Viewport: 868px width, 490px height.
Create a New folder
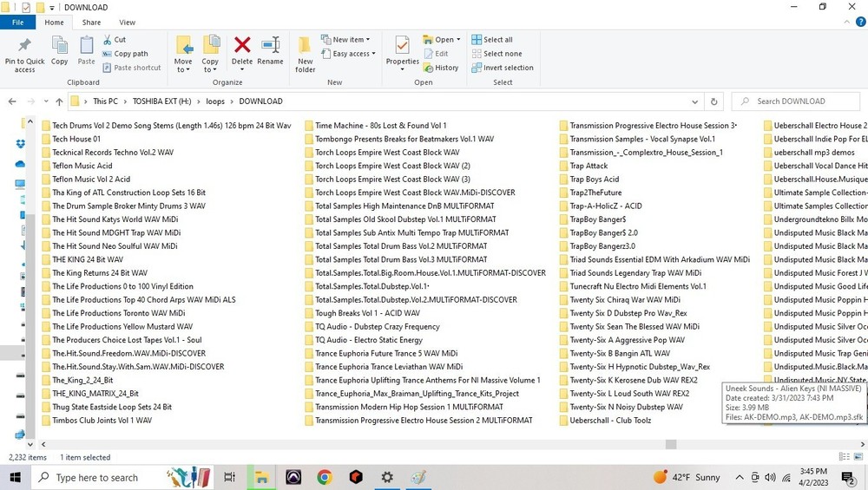coord(305,55)
